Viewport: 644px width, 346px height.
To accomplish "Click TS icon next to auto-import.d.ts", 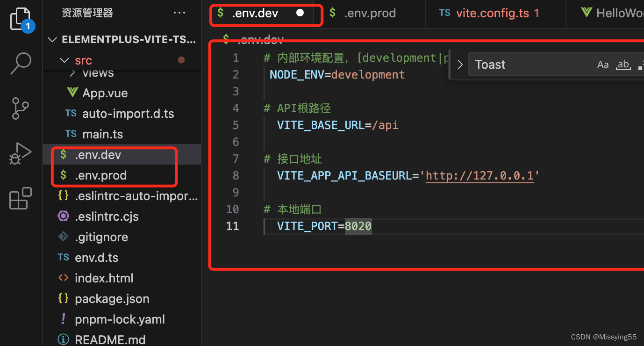I will click(71, 113).
